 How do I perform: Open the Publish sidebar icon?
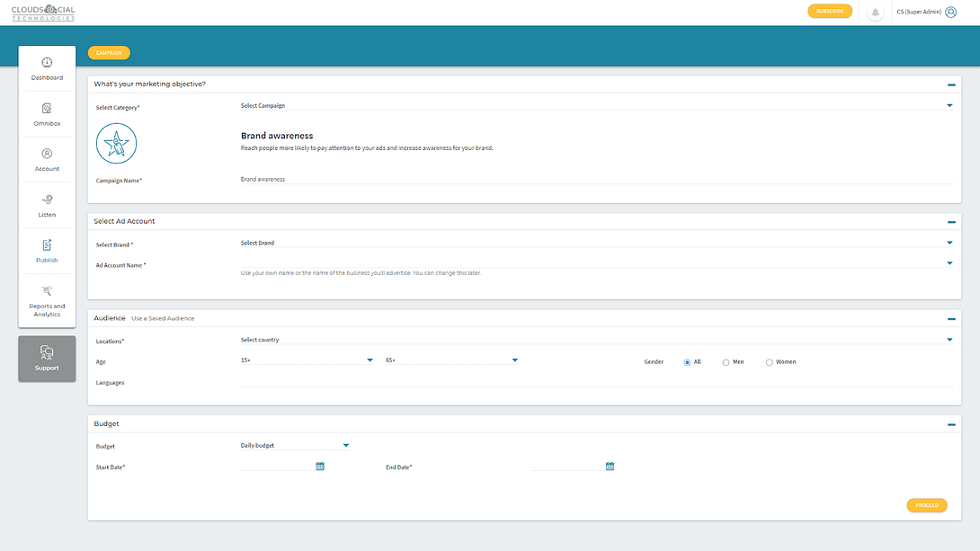[x=47, y=245]
